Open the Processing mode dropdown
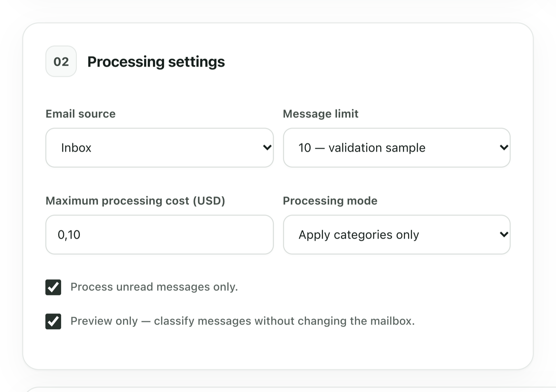 (x=397, y=235)
